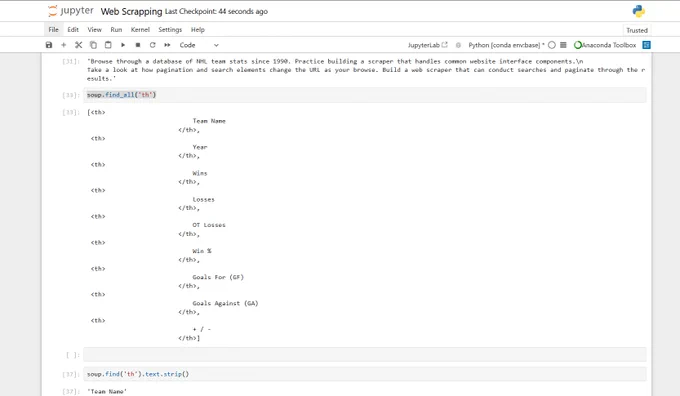680x396 pixels.
Task: Click the 'Team Name' output text at bottom
Action: coord(107,391)
